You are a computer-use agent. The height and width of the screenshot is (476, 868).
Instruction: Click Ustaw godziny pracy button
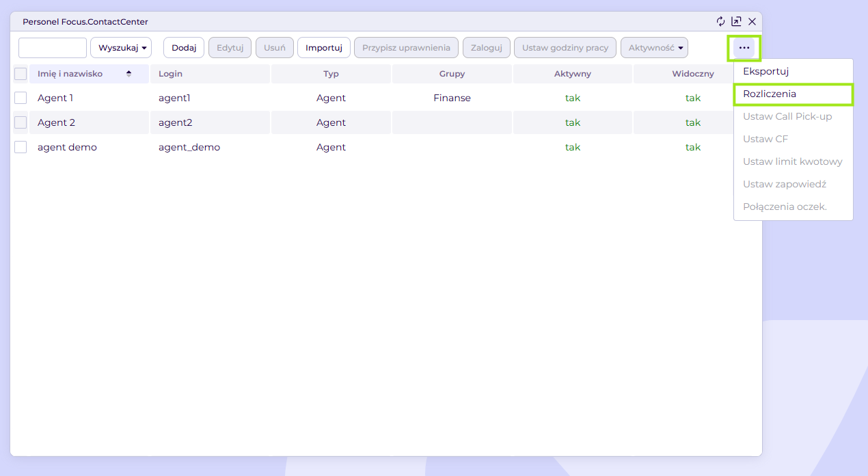(565, 48)
